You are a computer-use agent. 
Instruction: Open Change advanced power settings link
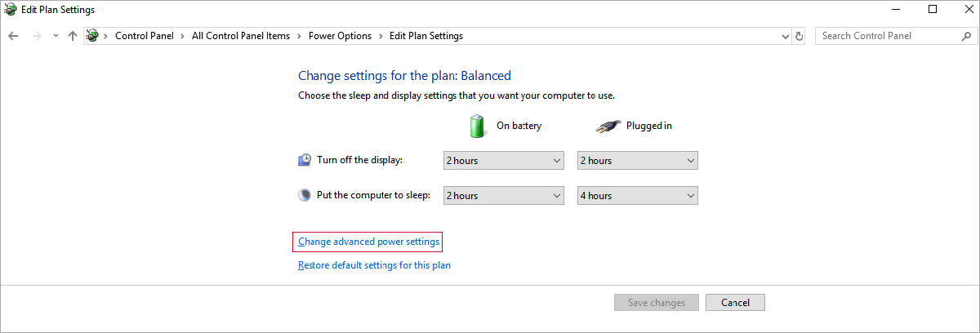pyautogui.click(x=369, y=242)
